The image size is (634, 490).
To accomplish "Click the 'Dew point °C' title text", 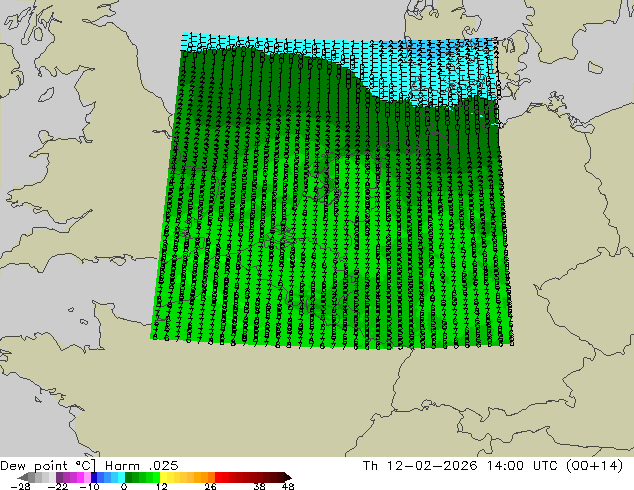I will pos(48,466).
